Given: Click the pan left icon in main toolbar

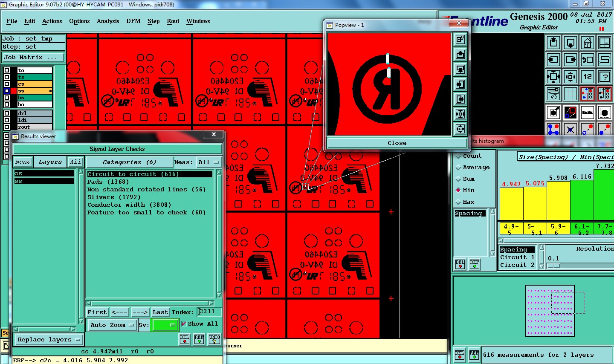Looking at the screenshot, I should [x=553, y=59].
